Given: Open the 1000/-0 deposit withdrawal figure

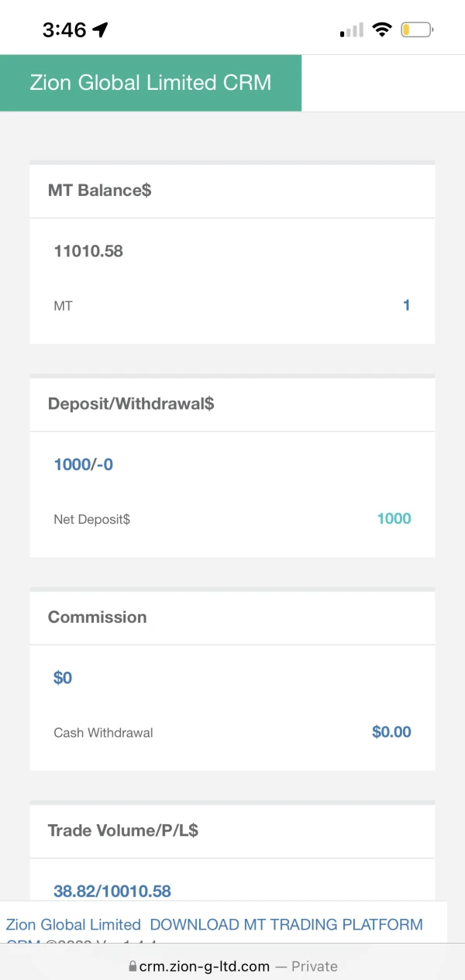Looking at the screenshot, I should coord(83,464).
